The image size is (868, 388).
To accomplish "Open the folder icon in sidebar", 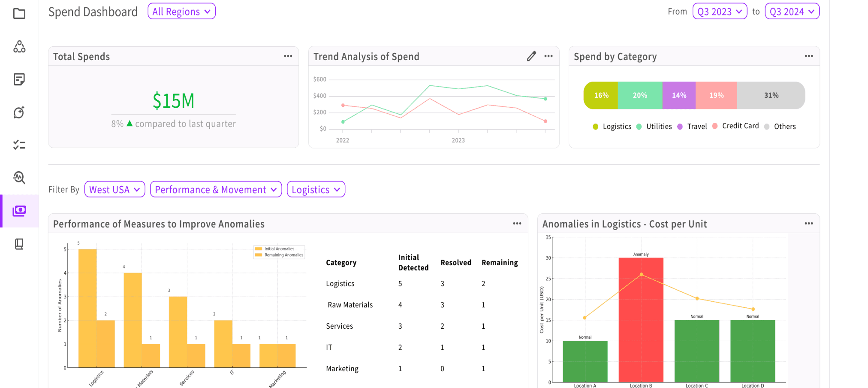I will point(19,14).
